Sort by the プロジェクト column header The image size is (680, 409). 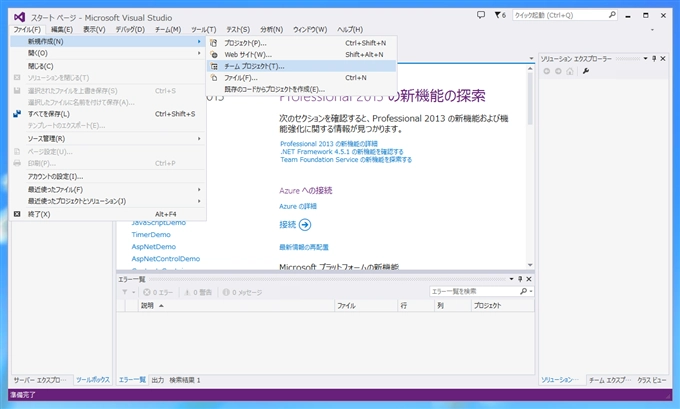pyautogui.click(x=502, y=305)
